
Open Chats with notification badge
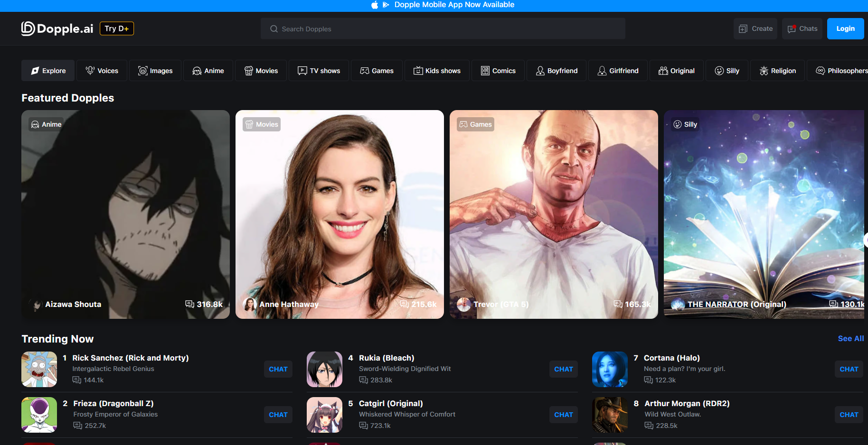tap(802, 28)
